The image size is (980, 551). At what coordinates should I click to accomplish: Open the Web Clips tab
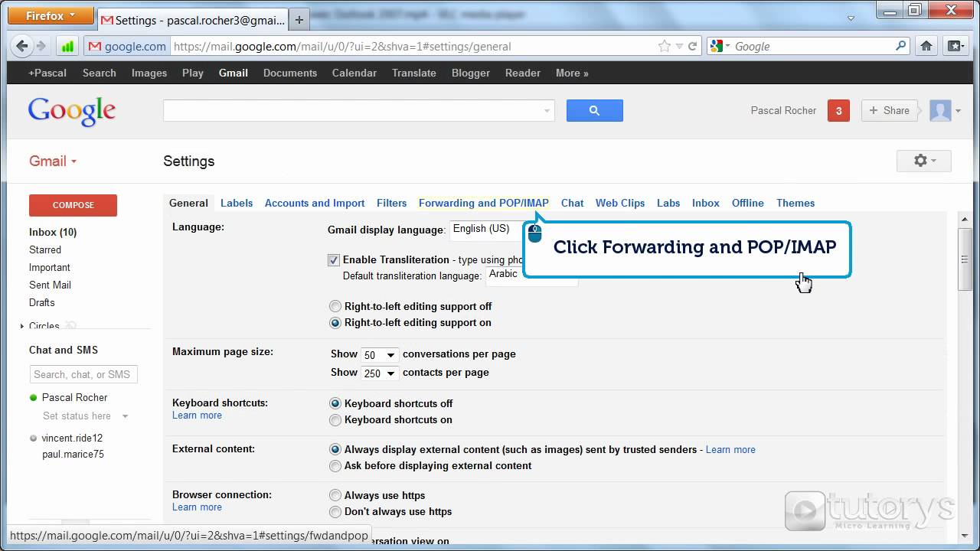[620, 203]
